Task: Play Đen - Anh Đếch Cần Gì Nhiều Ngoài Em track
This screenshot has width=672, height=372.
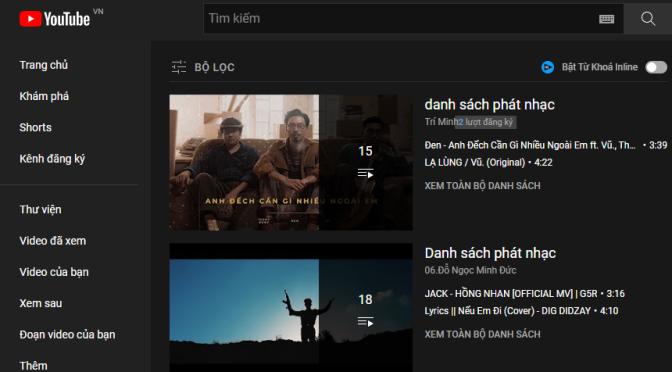Action: click(530, 145)
